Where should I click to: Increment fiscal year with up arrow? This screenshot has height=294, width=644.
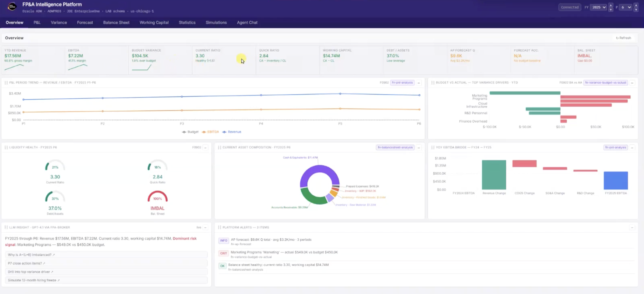[x=611, y=5]
